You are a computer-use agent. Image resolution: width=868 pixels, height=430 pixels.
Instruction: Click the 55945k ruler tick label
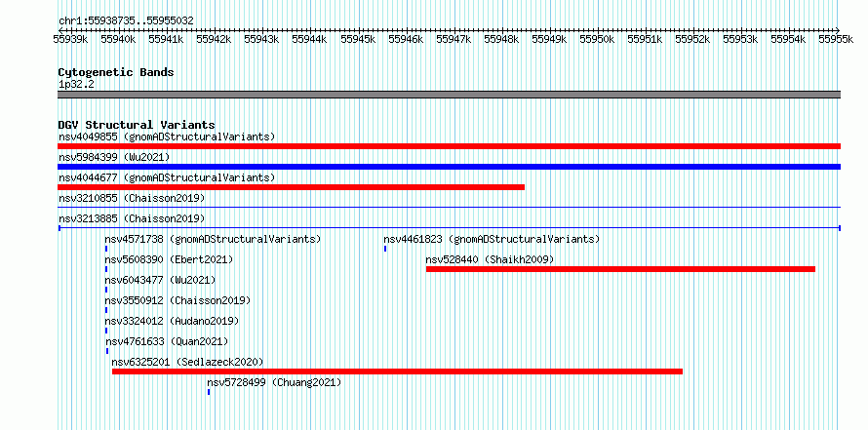point(358,39)
